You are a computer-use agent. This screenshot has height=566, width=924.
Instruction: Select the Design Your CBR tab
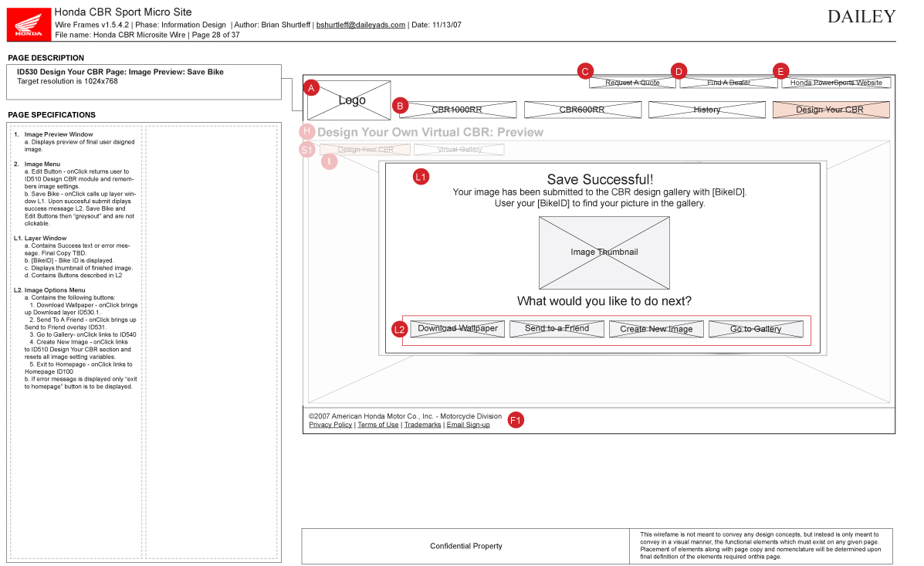coord(831,110)
